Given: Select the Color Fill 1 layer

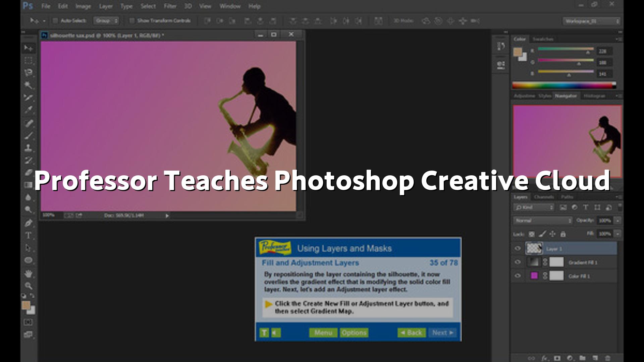Looking at the screenshot, I should tap(579, 276).
